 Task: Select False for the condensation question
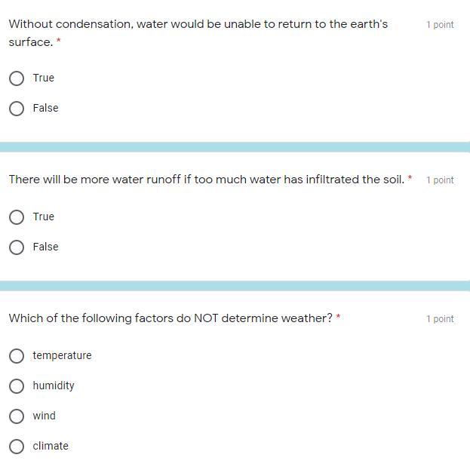coord(17,108)
